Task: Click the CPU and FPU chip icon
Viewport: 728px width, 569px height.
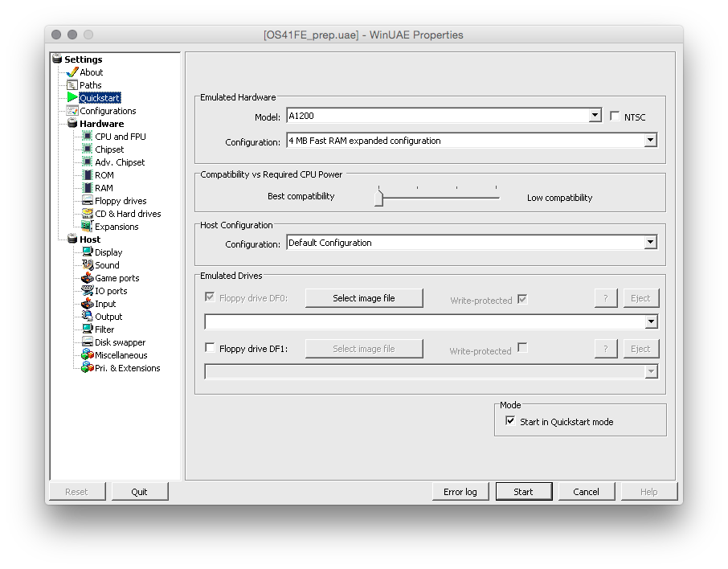Action: coord(88,136)
